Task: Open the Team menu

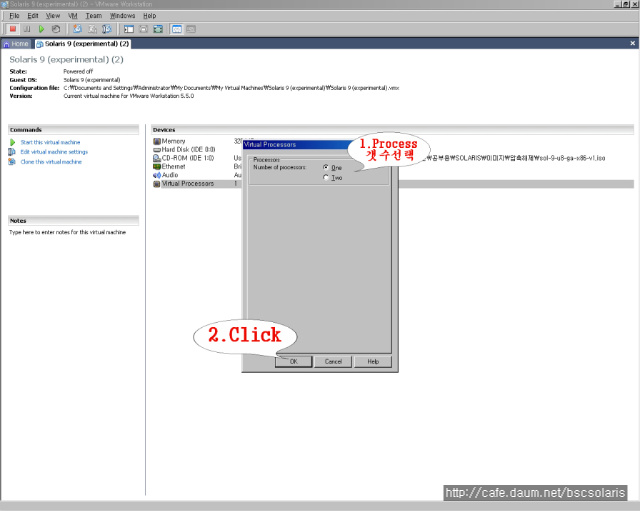Action: 93,16
